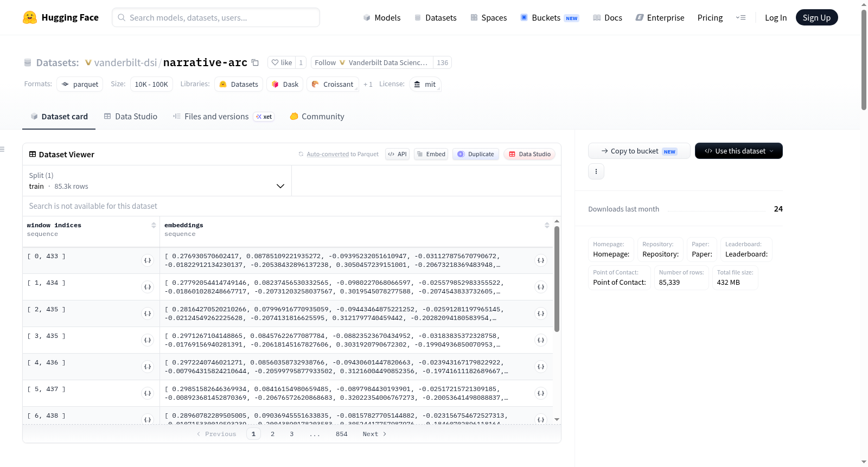Viewport: 868px width, 467px height.
Task: Like the narrative-arc dataset
Action: pyautogui.click(x=282, y=62)
